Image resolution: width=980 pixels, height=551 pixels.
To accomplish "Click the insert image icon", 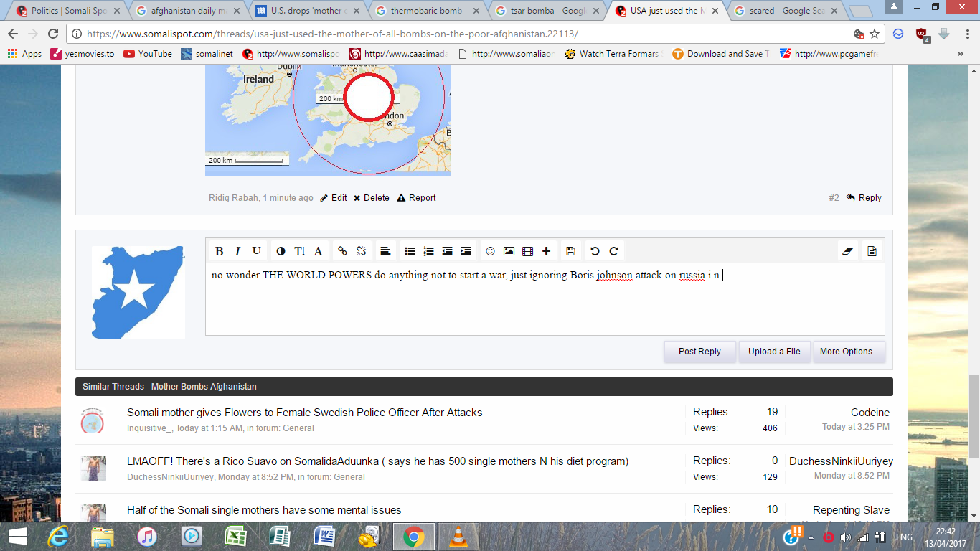I will point(509,251).
